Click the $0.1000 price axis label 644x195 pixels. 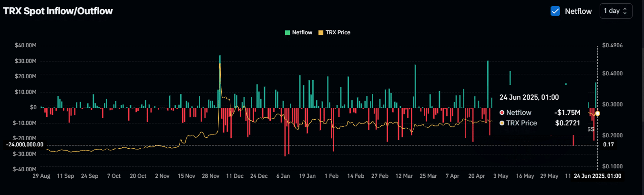click(x=613, y=166)
